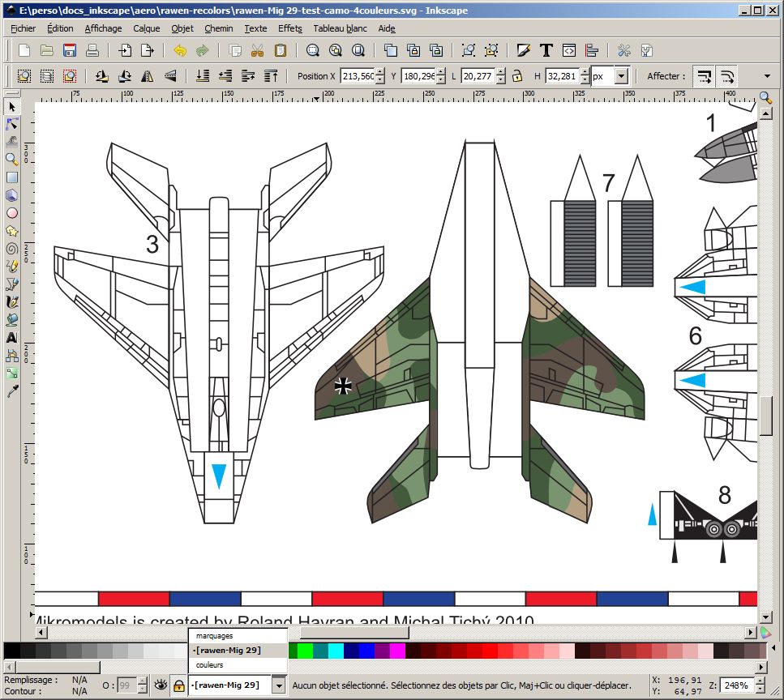Choose the marquages layer in list
The width and height of the screenshot is (784, 700).
coord(238,635)
